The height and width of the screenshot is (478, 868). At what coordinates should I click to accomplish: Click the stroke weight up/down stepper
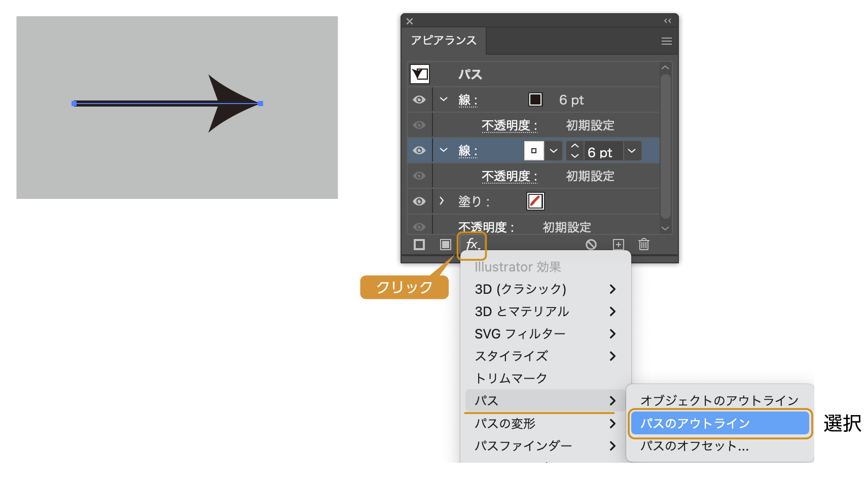coord(575,151)
